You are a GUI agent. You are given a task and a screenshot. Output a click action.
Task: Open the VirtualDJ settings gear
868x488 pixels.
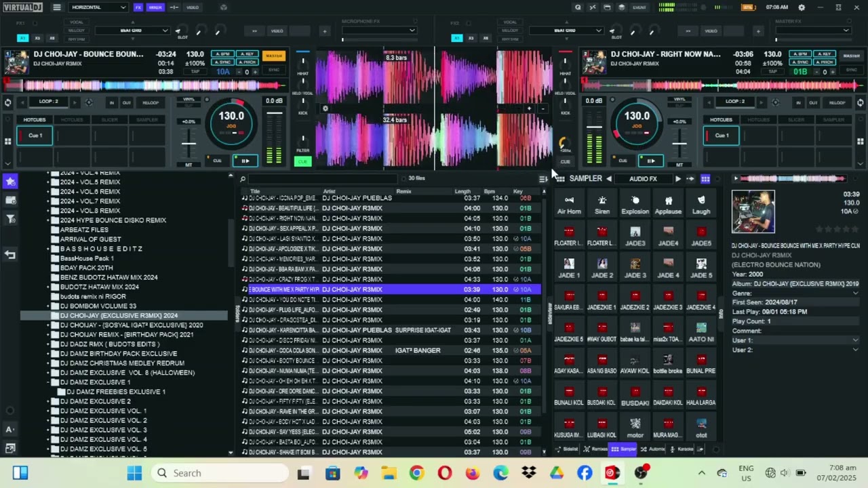tap(802, 7)
